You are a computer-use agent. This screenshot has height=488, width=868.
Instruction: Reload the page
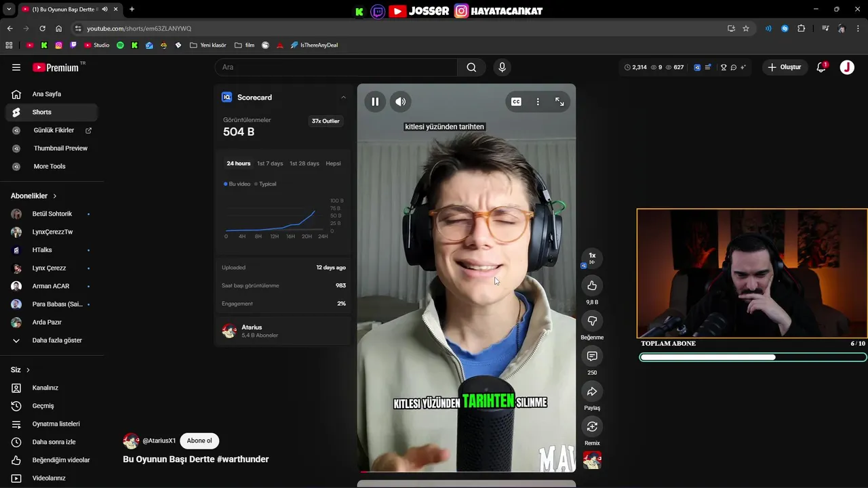(42, 28)
